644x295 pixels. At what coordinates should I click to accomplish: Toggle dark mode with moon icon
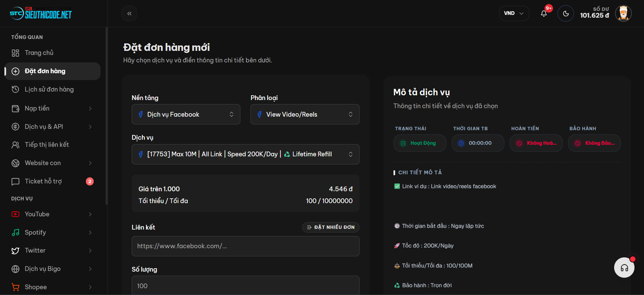(x=566, y=14)
